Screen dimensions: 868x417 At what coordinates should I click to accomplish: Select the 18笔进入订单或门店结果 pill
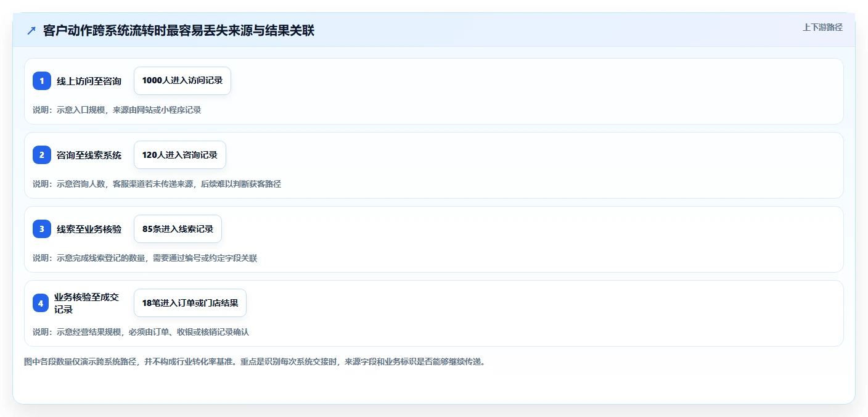190,303
